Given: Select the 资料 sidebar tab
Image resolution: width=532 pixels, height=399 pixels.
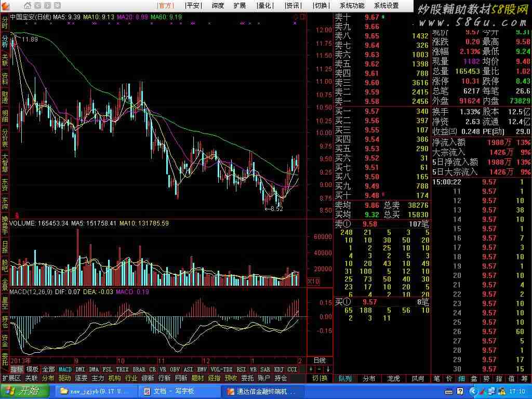Looking at the screenshot, I should (5, 79).
